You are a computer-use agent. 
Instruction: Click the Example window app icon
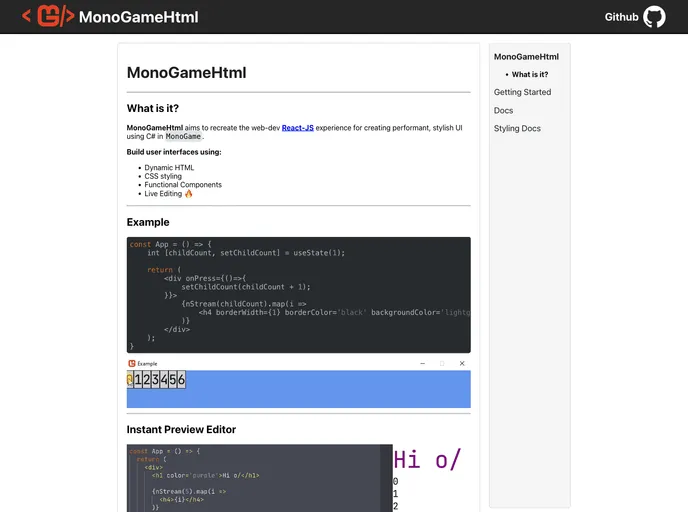(x=132, y=363)
